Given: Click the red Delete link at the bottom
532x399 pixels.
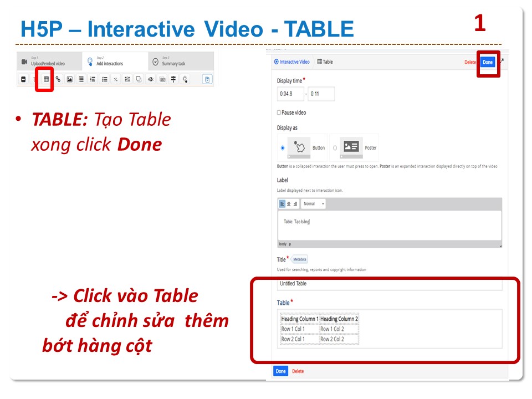Looking at the screenshot, I should (298, 371).
